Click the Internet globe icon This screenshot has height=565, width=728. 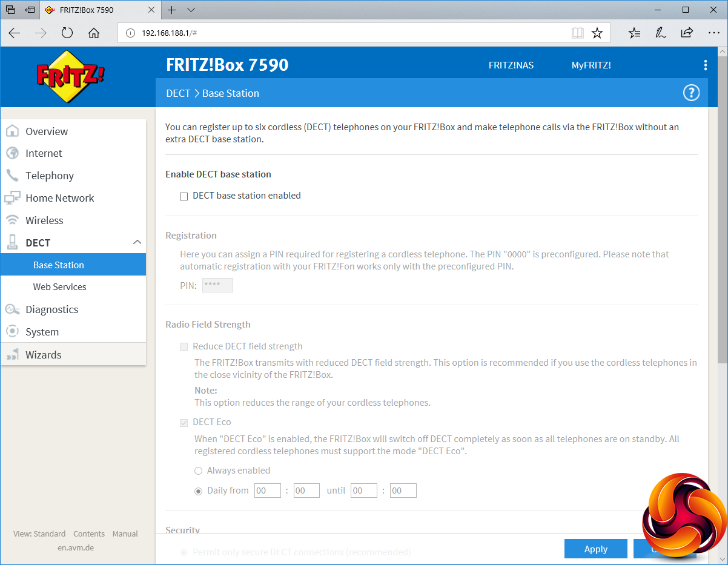(12, 153)
